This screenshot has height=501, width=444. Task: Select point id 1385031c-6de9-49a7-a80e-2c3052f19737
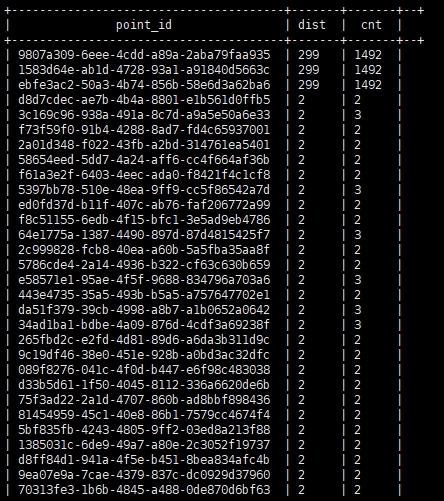144,445
